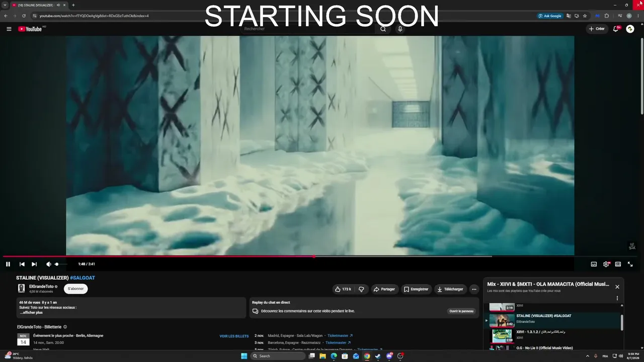Save video with Enregistrer button
The image size is (644, 362).
click(416, 289)
